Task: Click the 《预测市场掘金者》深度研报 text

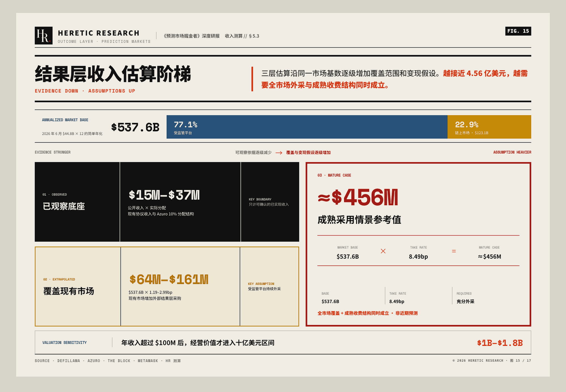Action: (191, 36)
